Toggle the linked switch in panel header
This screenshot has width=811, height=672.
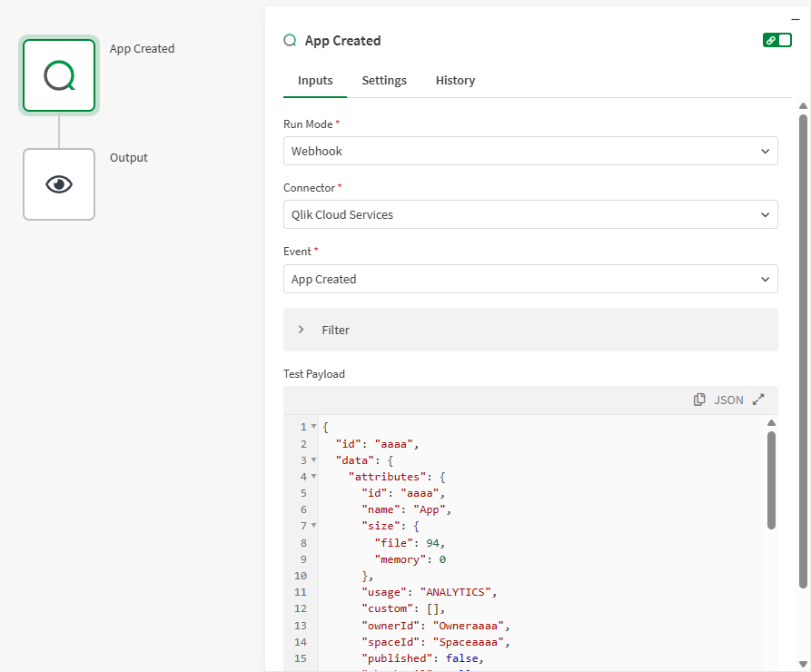[x=776, y=40]
